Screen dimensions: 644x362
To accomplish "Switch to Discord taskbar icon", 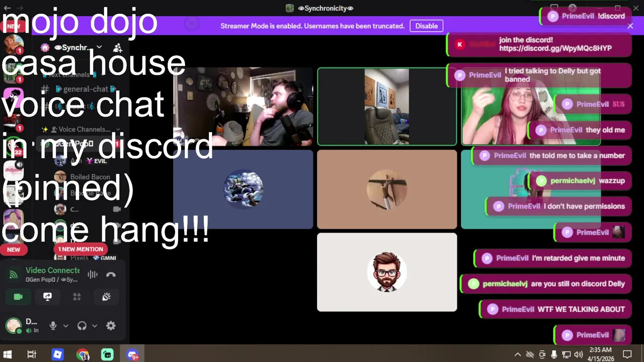I will click(132, 354).
